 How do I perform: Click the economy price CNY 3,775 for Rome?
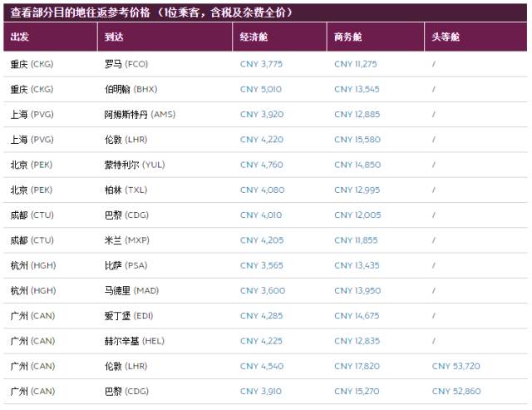tap(261, 64)
